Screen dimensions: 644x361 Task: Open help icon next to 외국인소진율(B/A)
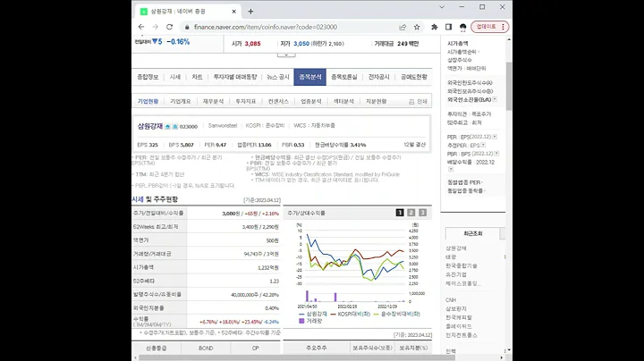click(495, 99)
